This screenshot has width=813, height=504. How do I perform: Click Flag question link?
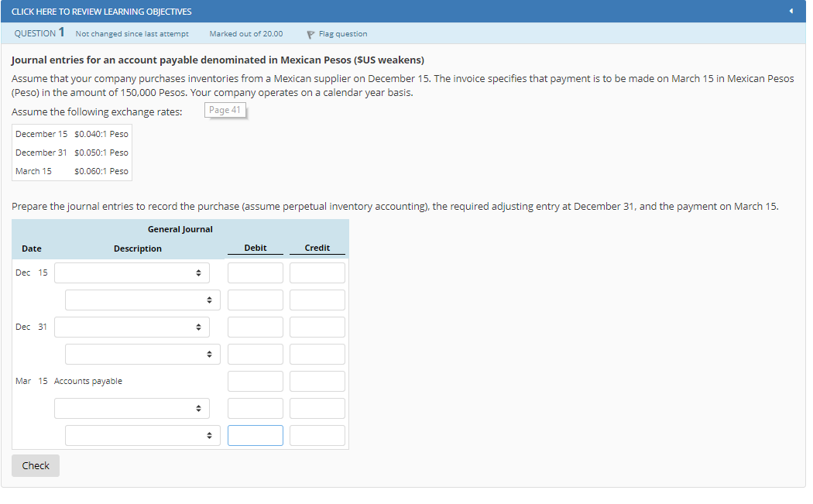(342, 34)
